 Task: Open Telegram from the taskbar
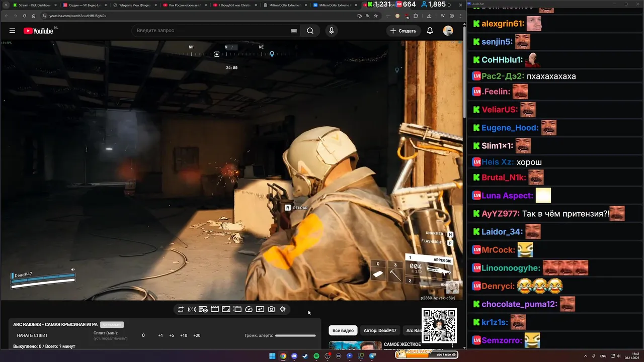(x=372, y=356)
